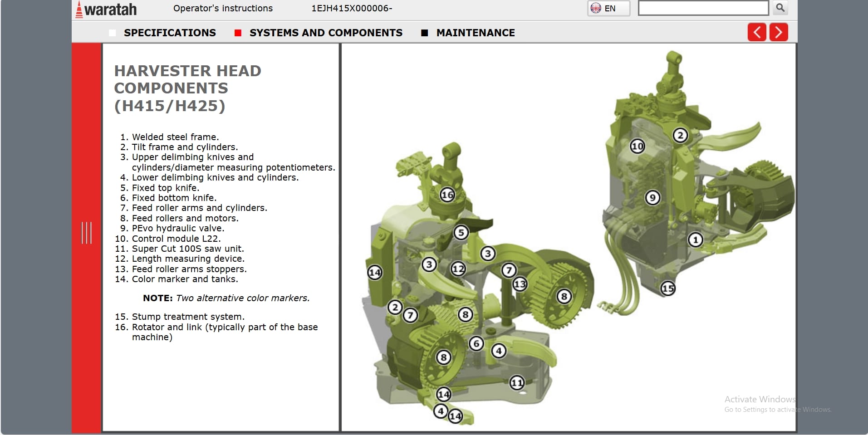Select list item "Super Cut 100S saw unit."

pos(188,249)
